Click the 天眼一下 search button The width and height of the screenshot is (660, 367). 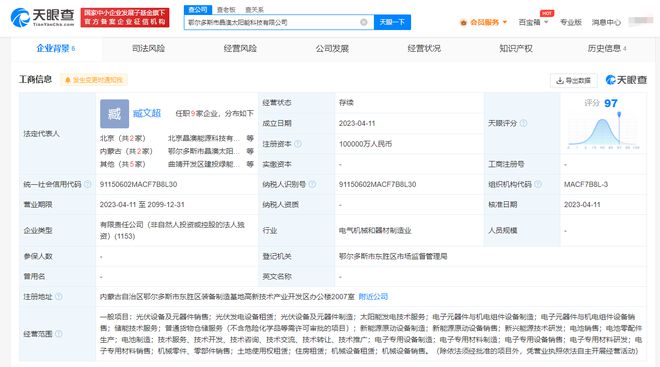(392, 22)
